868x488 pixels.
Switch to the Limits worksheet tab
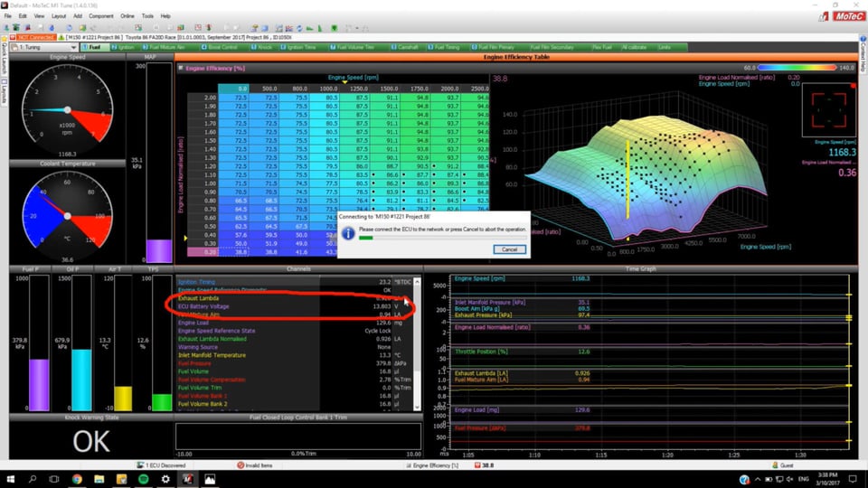[x=665, y=48]
